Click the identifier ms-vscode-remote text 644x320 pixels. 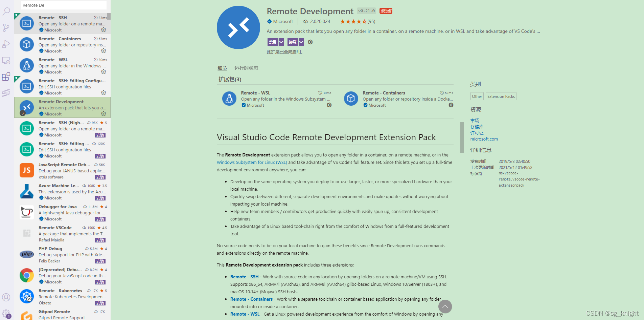click(519, 179)
